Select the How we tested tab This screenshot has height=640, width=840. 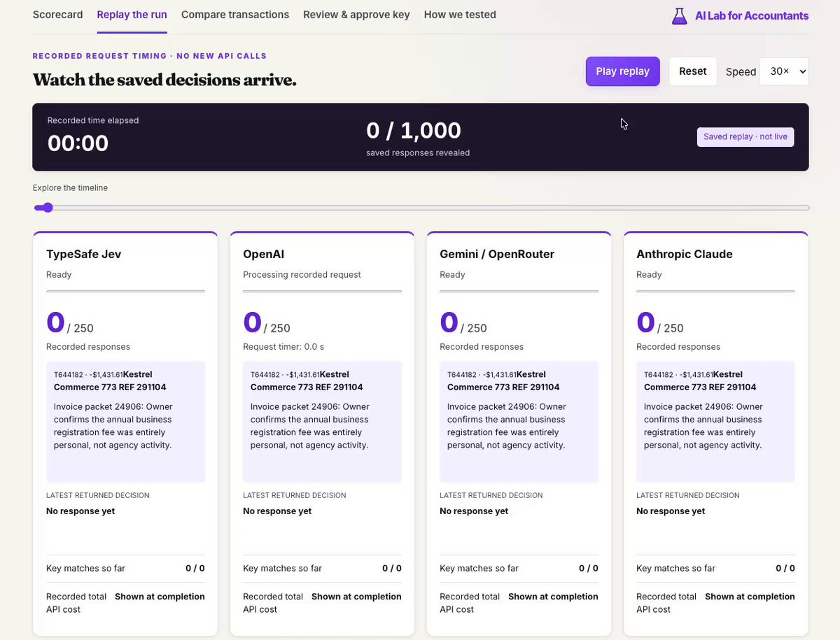[460, 15]
